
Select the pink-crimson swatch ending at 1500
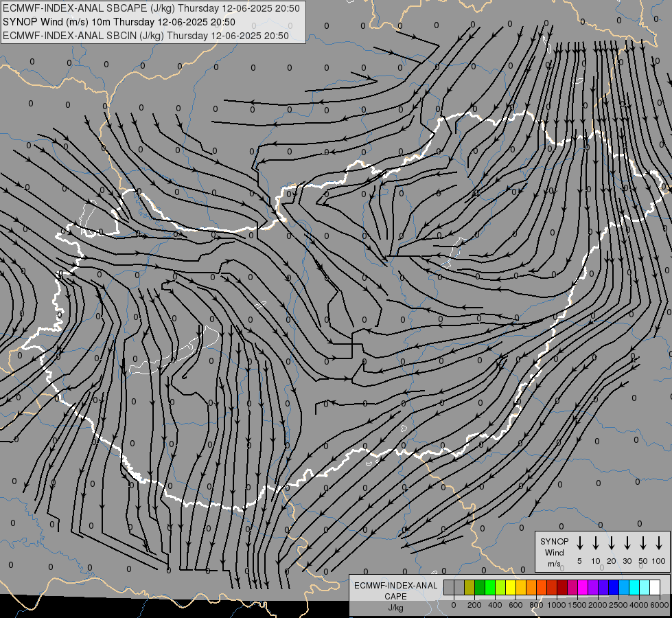point(572,587)
